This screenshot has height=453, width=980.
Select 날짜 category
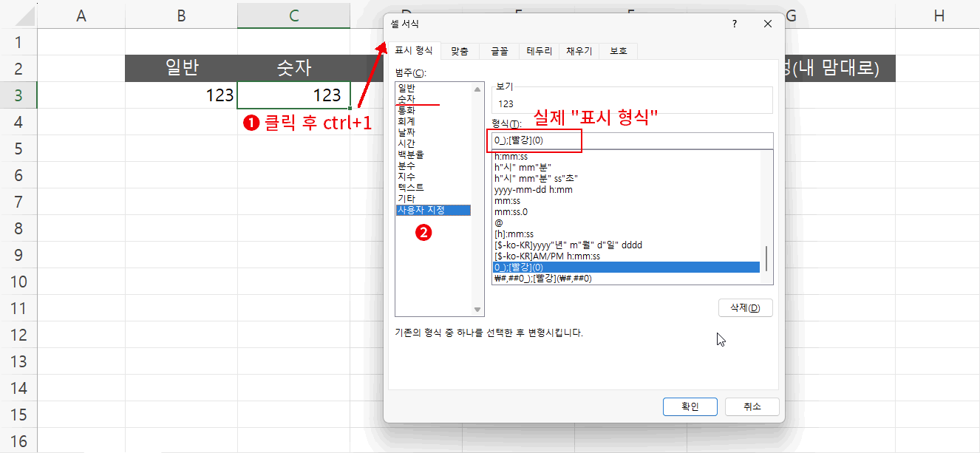click(433, 132)
